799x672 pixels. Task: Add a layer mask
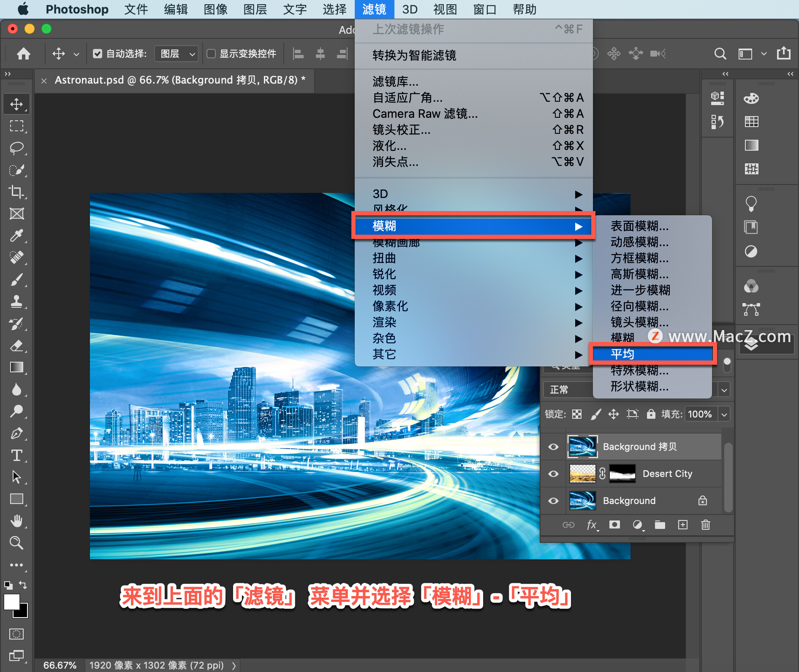click(x=614, y=525)
